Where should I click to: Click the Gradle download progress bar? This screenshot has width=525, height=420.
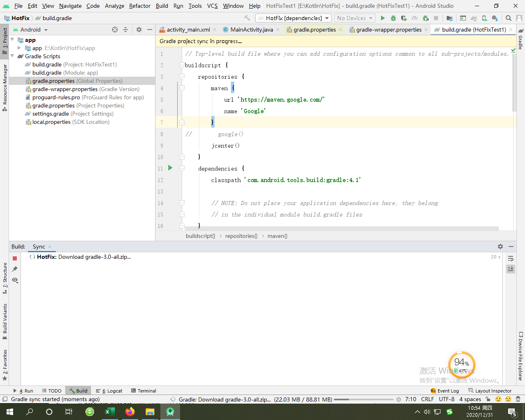[x=365, y=399]
